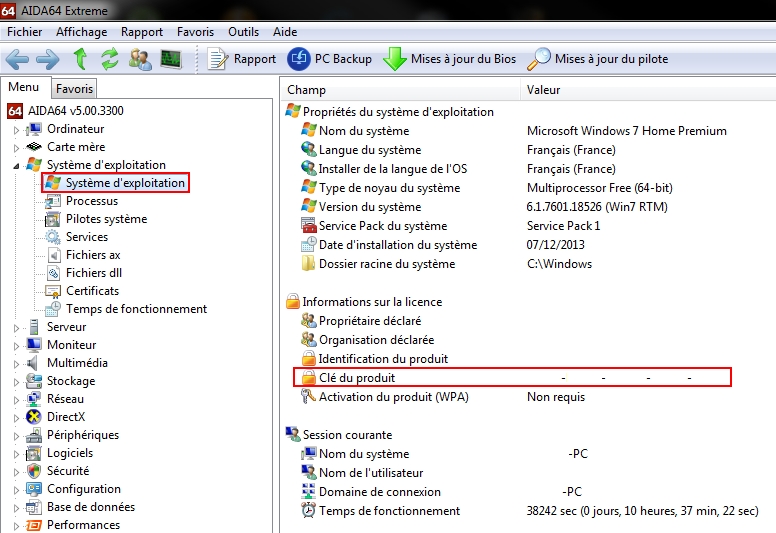This screenshot has height=533, width=776.
Task: Open the Fichier menu
Action: (24, 32)
